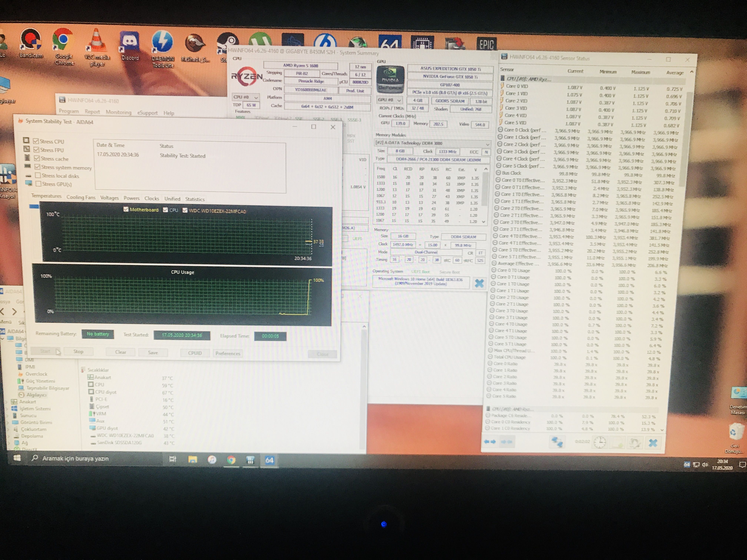Click the Preferences button

pyautogui.click(x=228, y=353)
